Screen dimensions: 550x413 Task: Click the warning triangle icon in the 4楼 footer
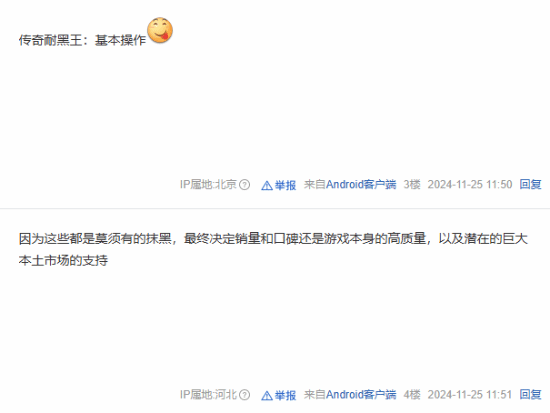[267, 395]
